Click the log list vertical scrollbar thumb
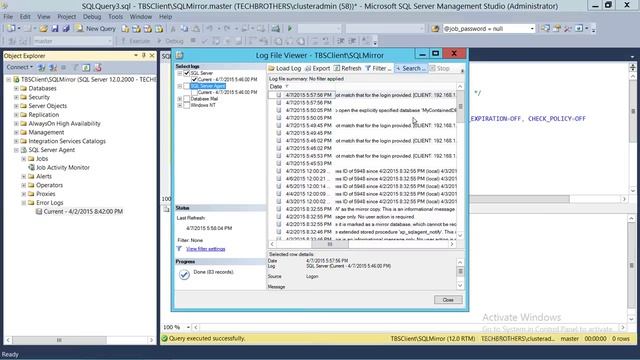Screen dimensions: 640x360 [x=460, y=106]
